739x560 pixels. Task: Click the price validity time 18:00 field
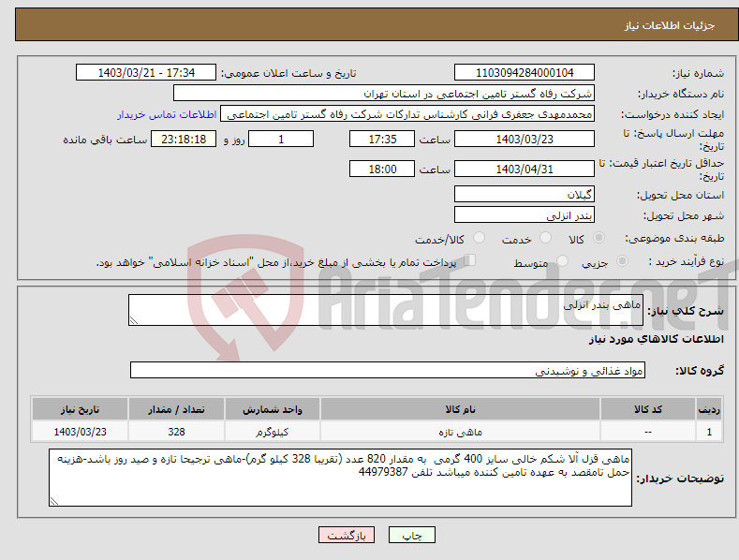coord(382,169)
